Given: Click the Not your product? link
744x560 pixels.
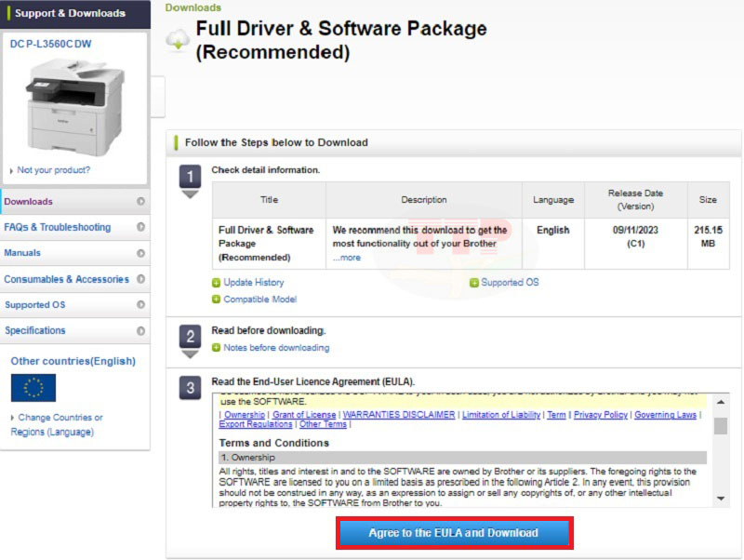Looking at the screenshot, I should click(53, 170).
